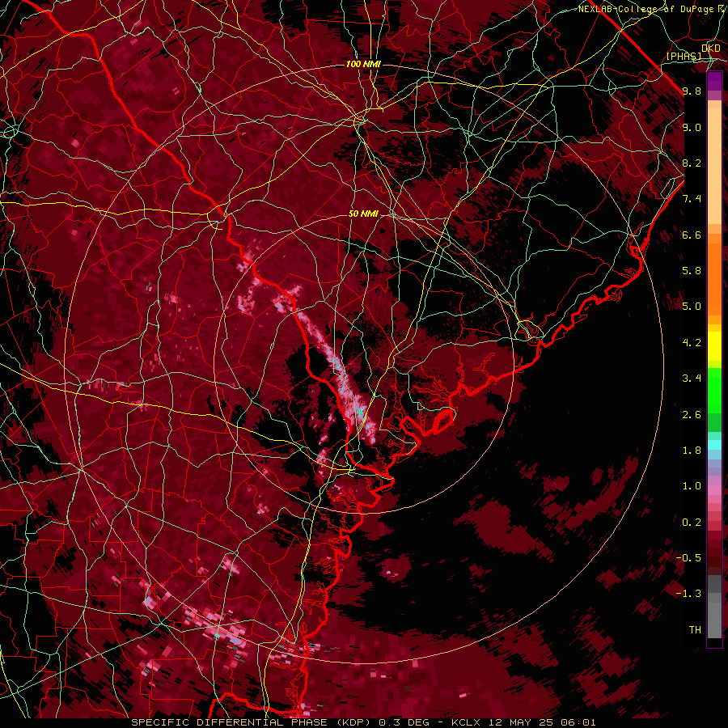Image resolution: width=728 pixels, height=728 pixels.
Task: Click the 5.0 value on the color scale
Action: pyautogui.click(x=692, y=307)
